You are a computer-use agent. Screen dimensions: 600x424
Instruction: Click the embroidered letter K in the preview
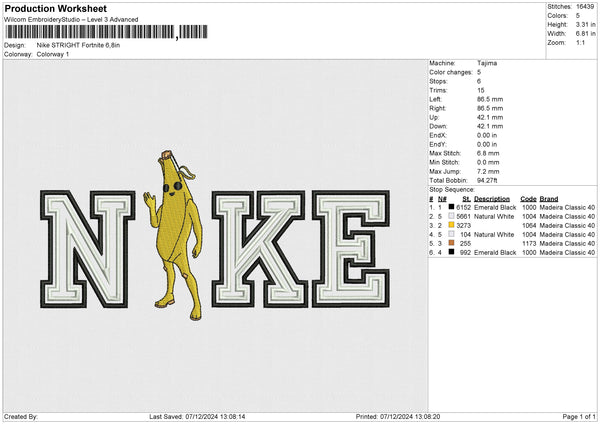[x=259, y=249]
